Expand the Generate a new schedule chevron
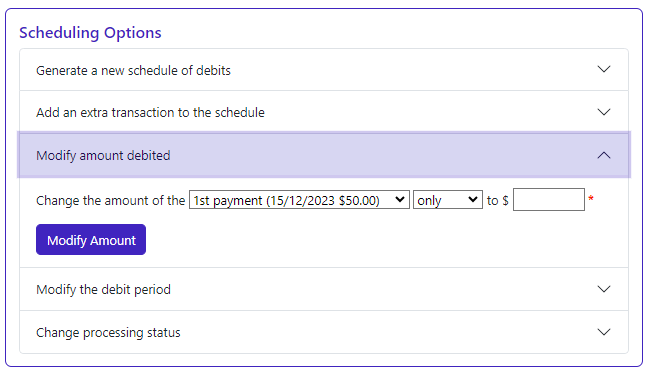This screenshot has width=651, height=371. click(x=604, y=69)
